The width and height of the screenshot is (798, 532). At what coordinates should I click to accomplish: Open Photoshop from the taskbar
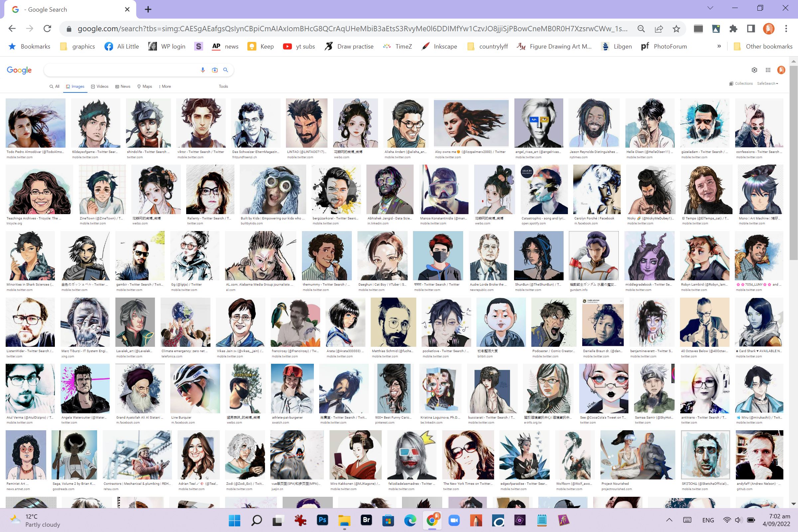click(x=322, y=520)
